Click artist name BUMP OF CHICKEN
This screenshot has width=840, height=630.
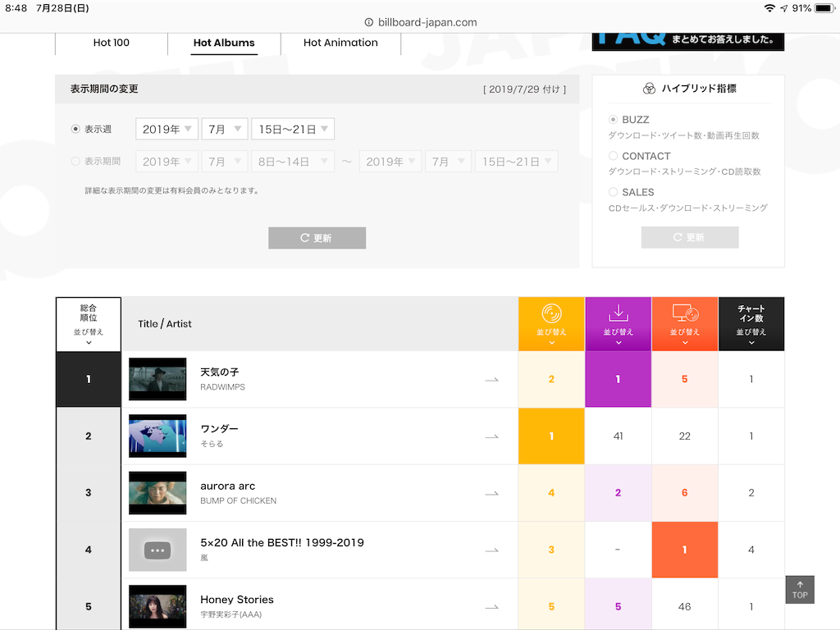point(239,500)
